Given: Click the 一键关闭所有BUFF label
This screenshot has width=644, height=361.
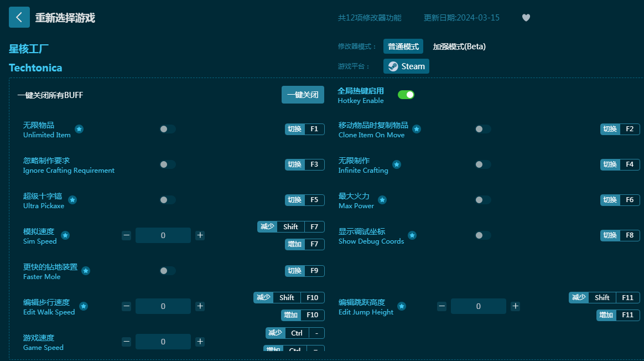Looking at the screenshot, I should [50, 95].
